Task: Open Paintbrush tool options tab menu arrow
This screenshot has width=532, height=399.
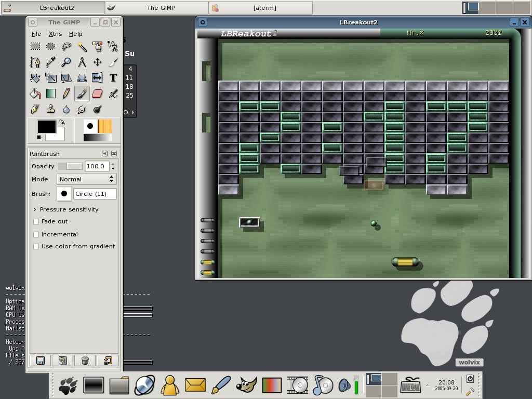Action: [105, 154]
